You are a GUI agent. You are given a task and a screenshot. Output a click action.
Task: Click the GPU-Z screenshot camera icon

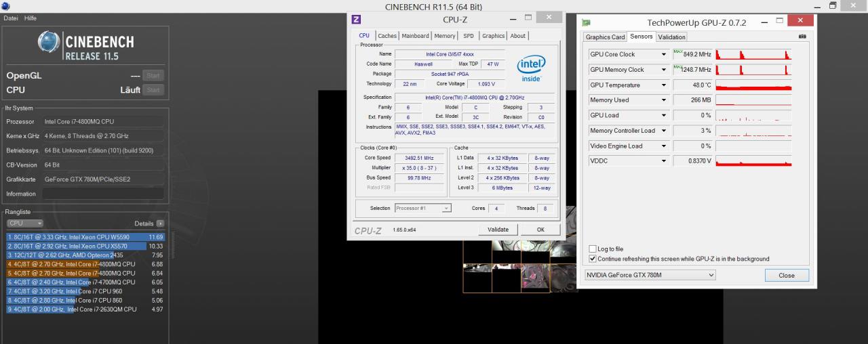coord(803,36)
